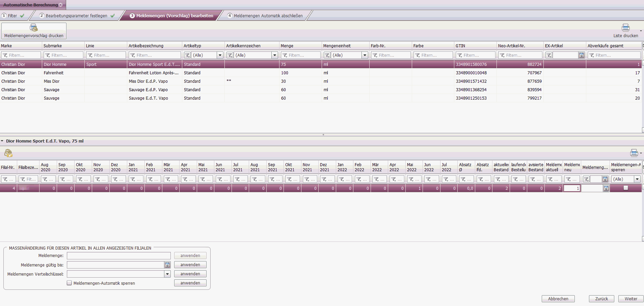This screenshot has width=644, height=306.
Task: Click filter icon in Artikelbezeichnung column
Action: pos(133,55)
